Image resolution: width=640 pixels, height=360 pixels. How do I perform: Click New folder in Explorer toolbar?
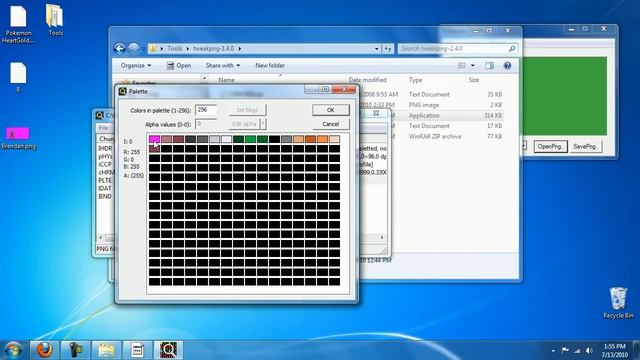point(270,65)
